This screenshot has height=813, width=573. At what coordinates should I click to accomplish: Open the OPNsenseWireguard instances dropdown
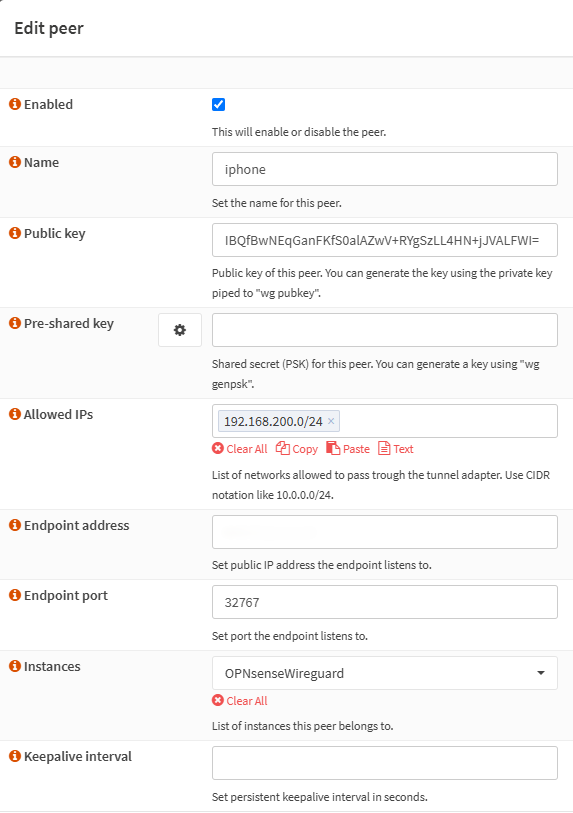coord(385,673)
